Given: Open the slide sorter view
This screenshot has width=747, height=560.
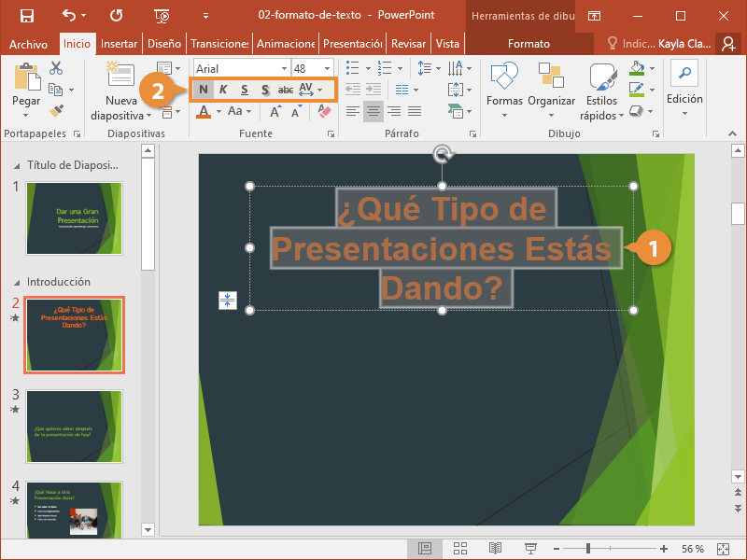Looking at the screenshot, I should coord(459,549).
